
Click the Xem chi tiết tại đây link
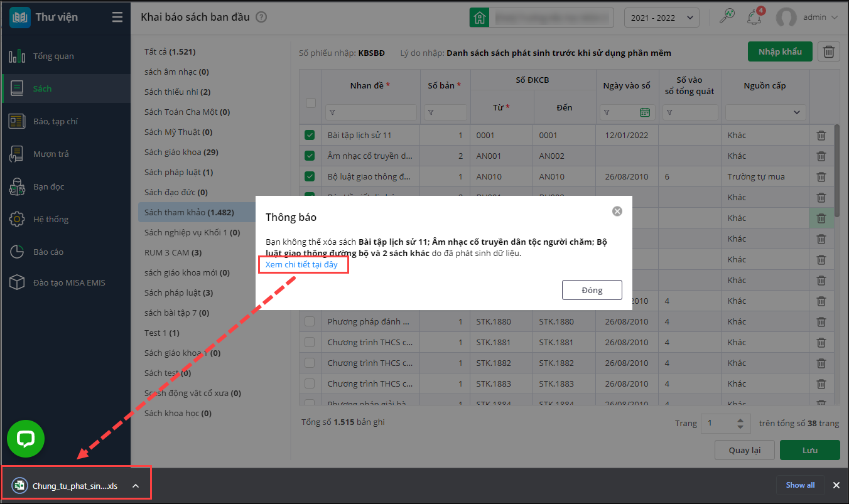301,265
